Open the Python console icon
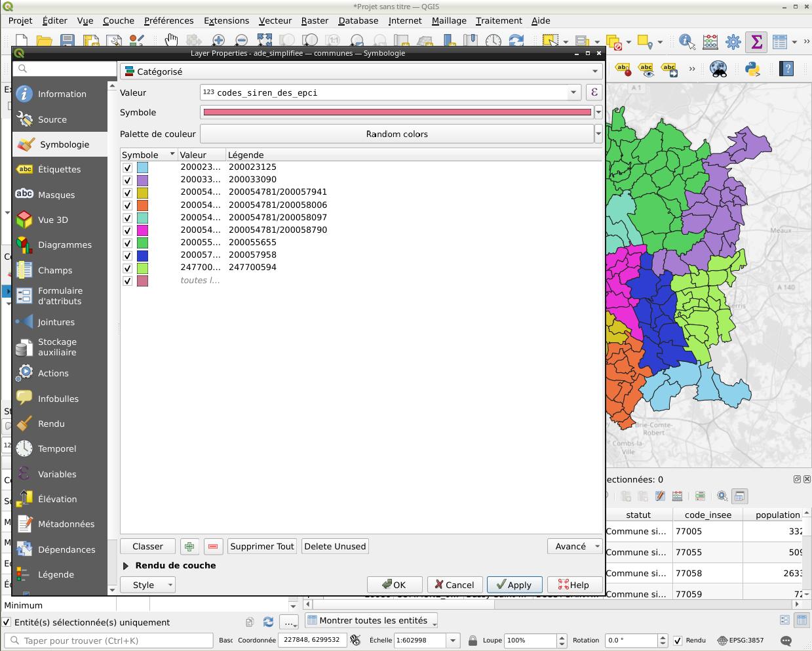The width and height of the screenshot is (812, 651). point(752,68)
